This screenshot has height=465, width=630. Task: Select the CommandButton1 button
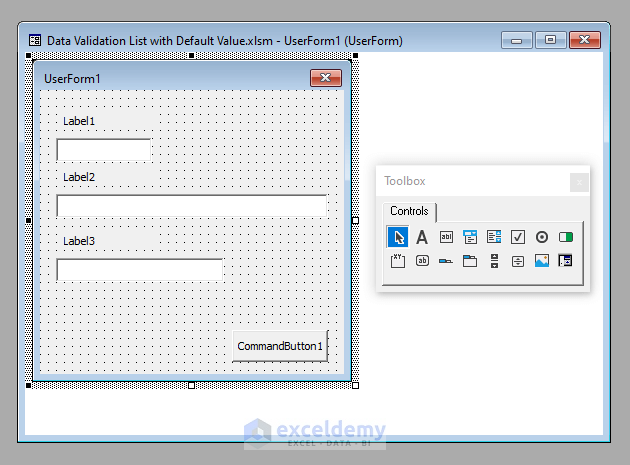[280, 346]
